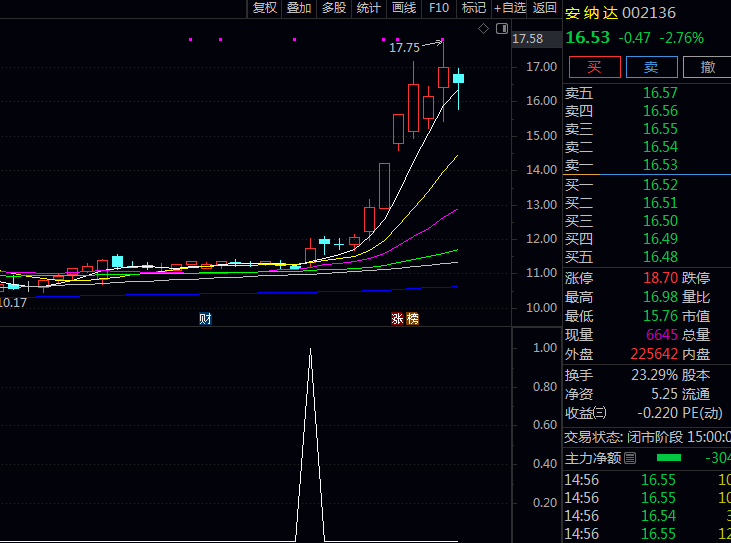The image size is (731, 543).
Task: Open the 复权 adjustment menu
Action: point(265,8)
